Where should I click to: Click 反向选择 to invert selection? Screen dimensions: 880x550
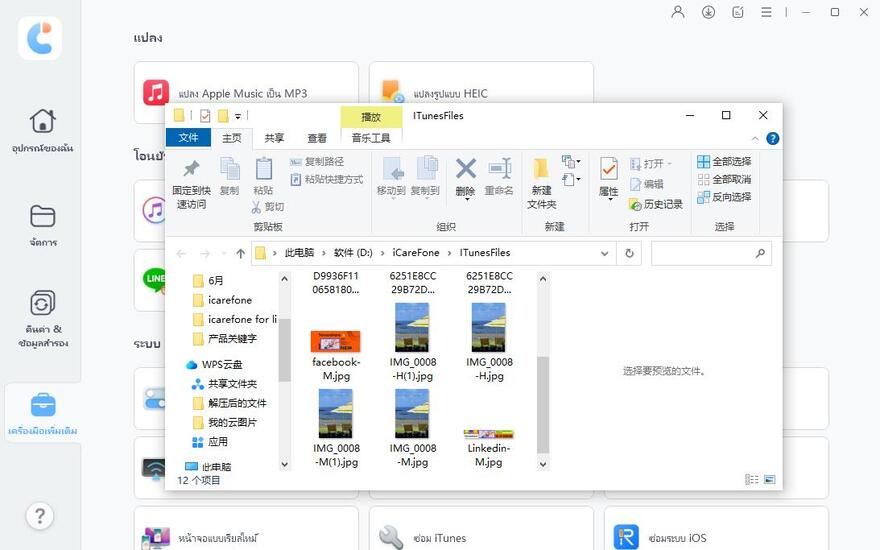724,197
